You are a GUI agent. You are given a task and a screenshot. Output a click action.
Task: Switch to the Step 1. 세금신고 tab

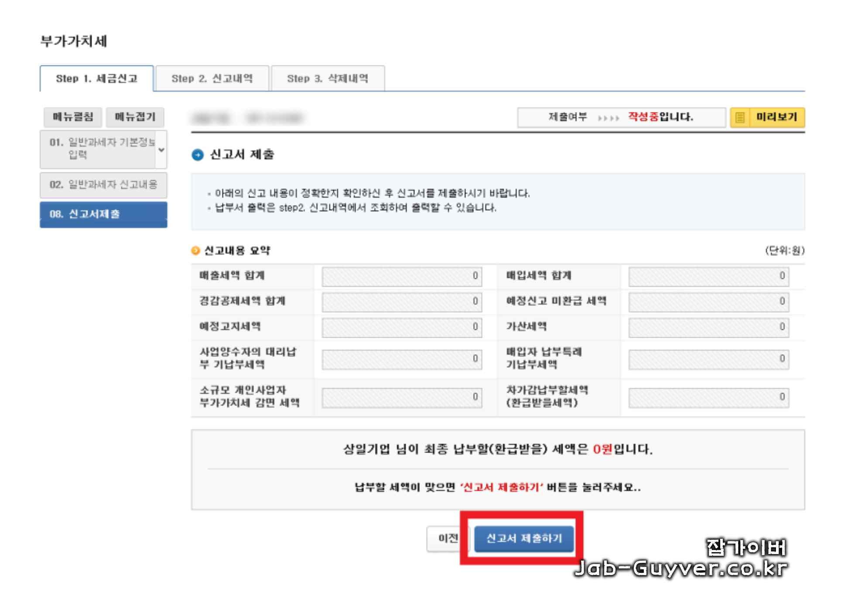click(x=96, y=79)
